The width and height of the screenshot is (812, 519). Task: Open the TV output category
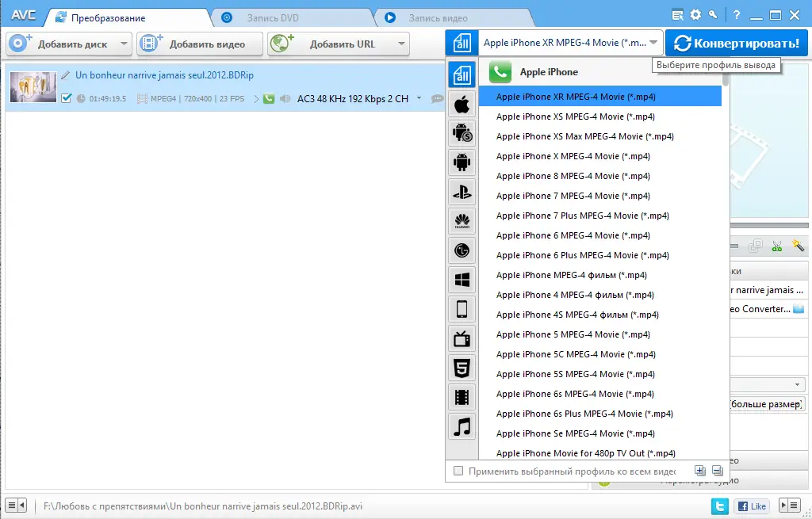[x=462, y=339]
